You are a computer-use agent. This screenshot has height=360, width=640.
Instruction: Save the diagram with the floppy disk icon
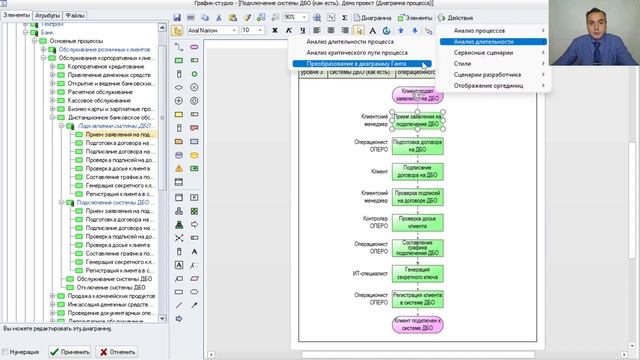point(177,18)
